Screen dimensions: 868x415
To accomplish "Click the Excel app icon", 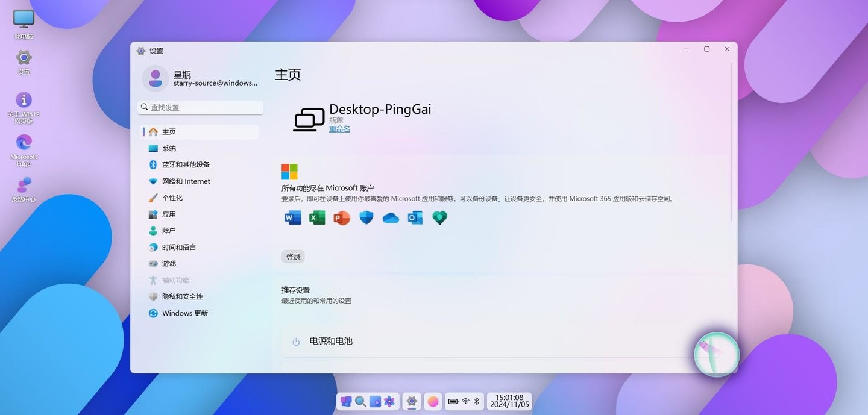I will (x=317, y=218).
